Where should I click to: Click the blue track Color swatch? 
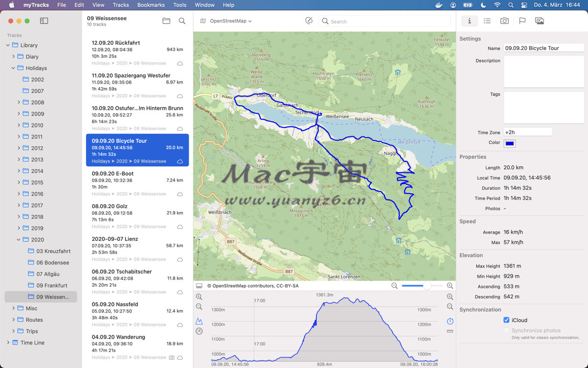510,143
